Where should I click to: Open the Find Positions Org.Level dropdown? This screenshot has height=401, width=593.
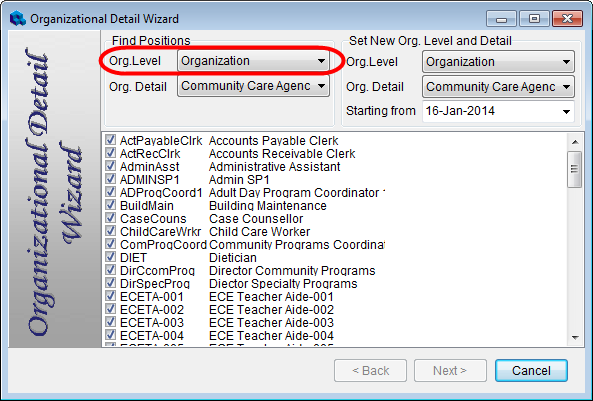coord(253,61)
